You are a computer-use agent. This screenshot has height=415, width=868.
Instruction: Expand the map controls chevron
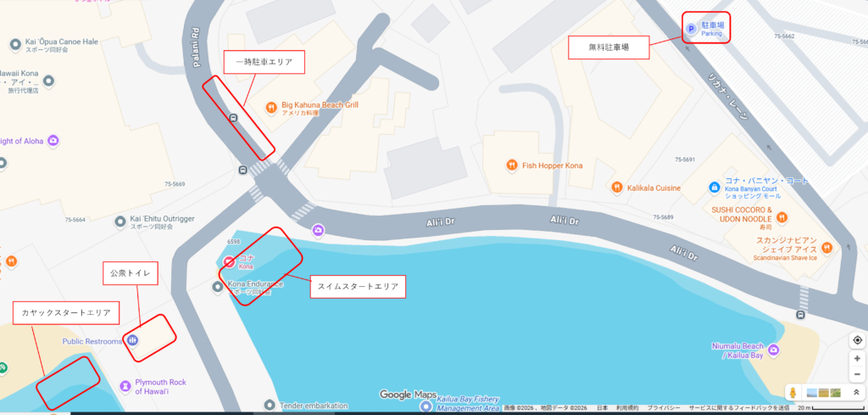[x=856, y=392]
